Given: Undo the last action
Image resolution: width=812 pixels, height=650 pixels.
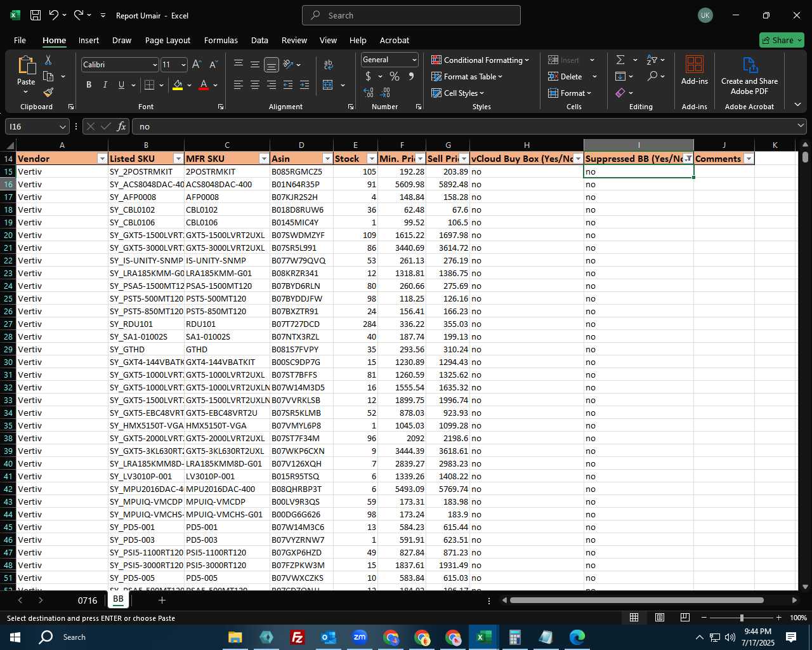Looking at the screenshot, I should point(54,15).
